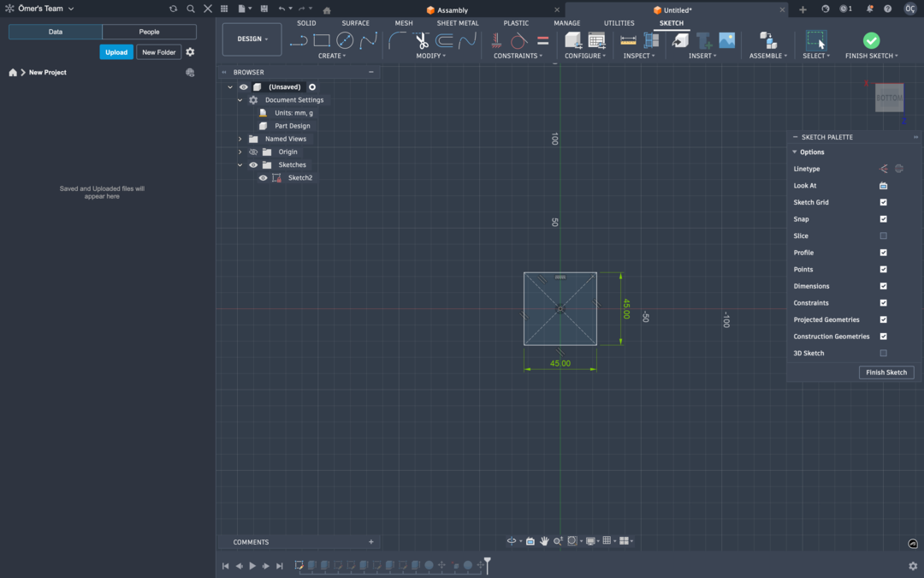Select the Center Diameter Circle tool
The height and width of the screenshot is (578, 924).
345,40
